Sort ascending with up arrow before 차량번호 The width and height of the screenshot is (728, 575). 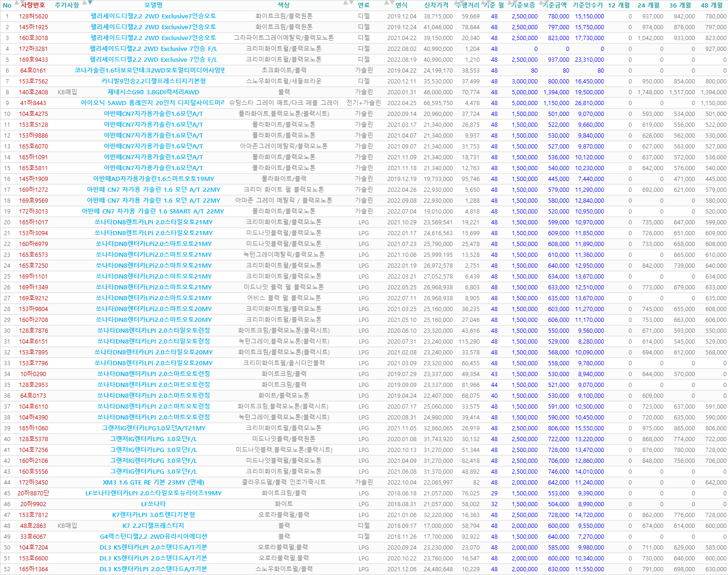(x=16, y=2)
